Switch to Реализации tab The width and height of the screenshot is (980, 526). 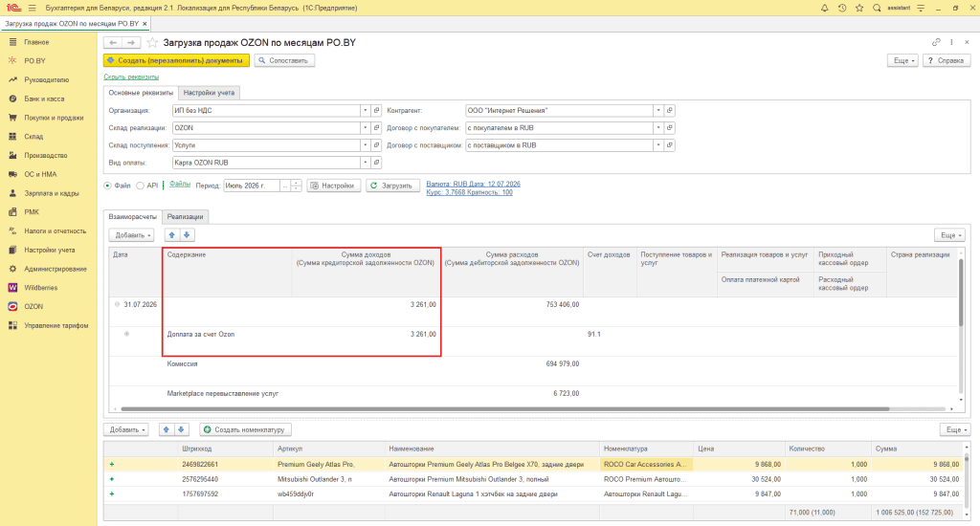[x=185, y=217]
